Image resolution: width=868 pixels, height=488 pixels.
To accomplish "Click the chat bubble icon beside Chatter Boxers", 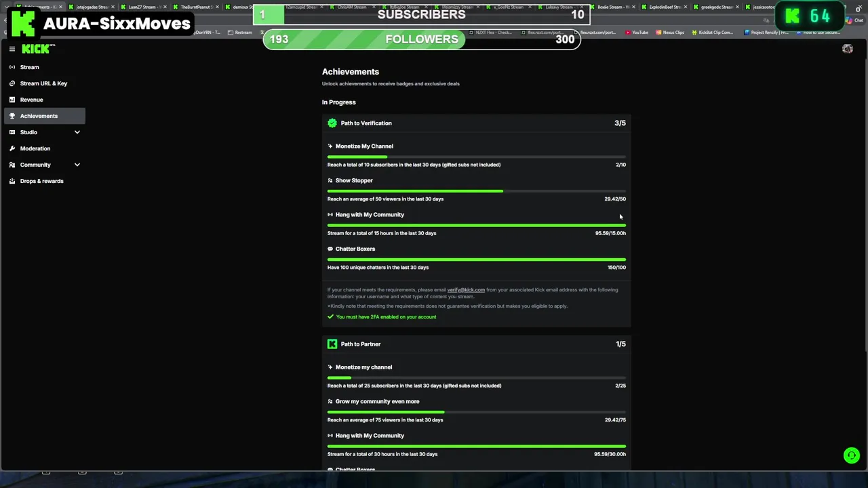I will point(330,249).
